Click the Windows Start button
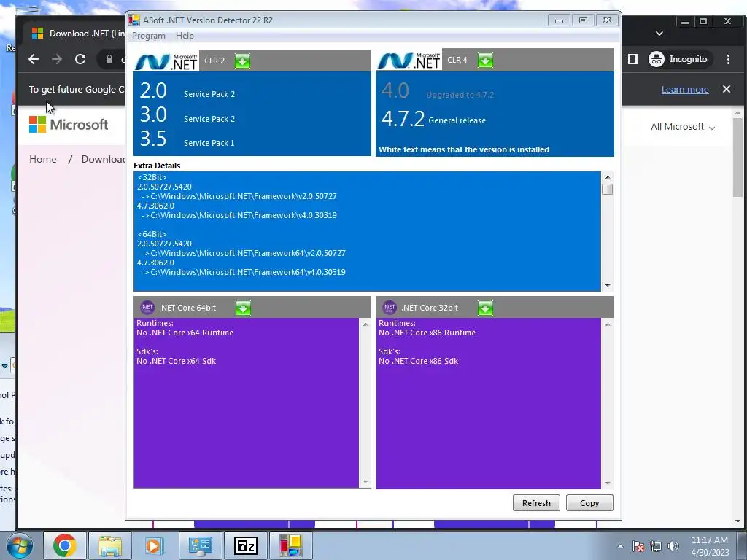Image resolution: width=747 pixels, height=560 pixels. [20, 545]
